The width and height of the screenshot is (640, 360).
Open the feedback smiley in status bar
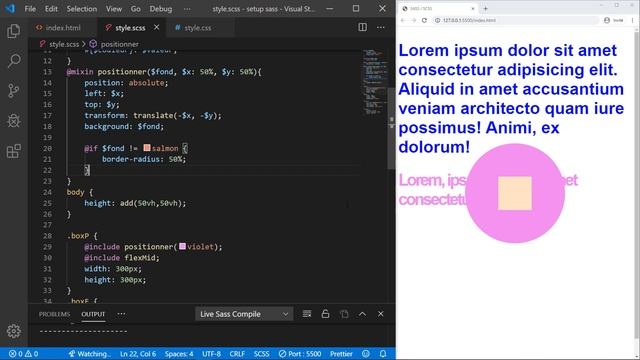point(366,354)
